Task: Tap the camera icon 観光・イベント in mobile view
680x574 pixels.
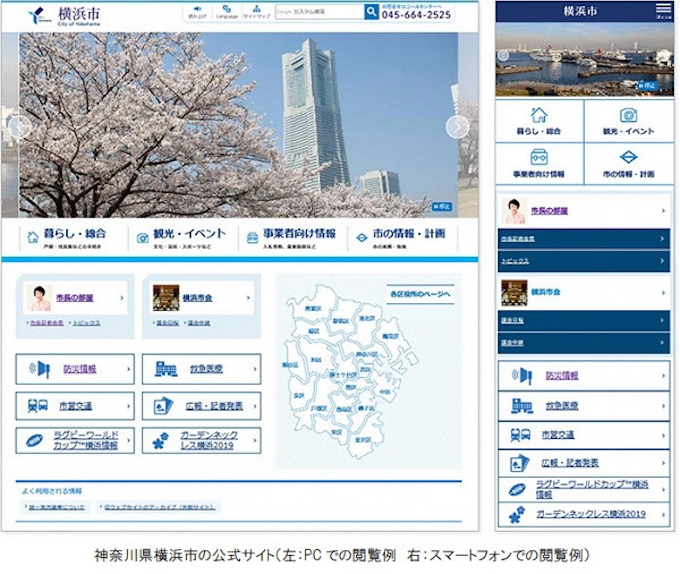Action: [627, 121]
